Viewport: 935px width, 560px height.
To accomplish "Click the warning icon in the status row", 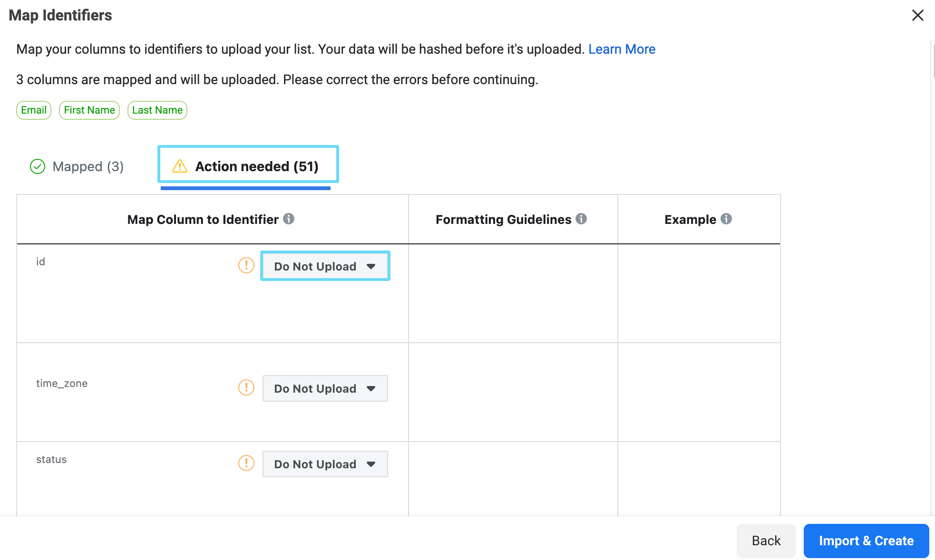I will point(246,463).
